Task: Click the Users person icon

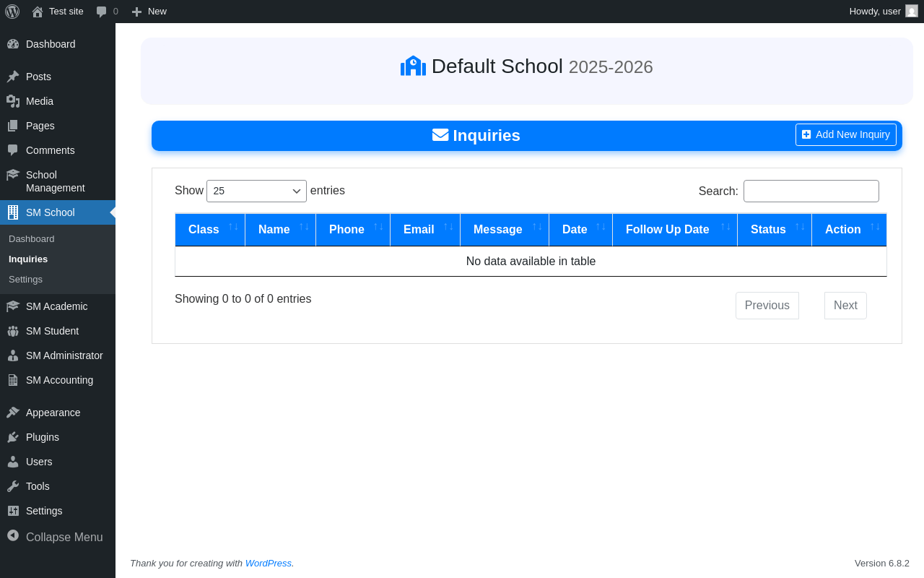Action: tap(13, 462)
